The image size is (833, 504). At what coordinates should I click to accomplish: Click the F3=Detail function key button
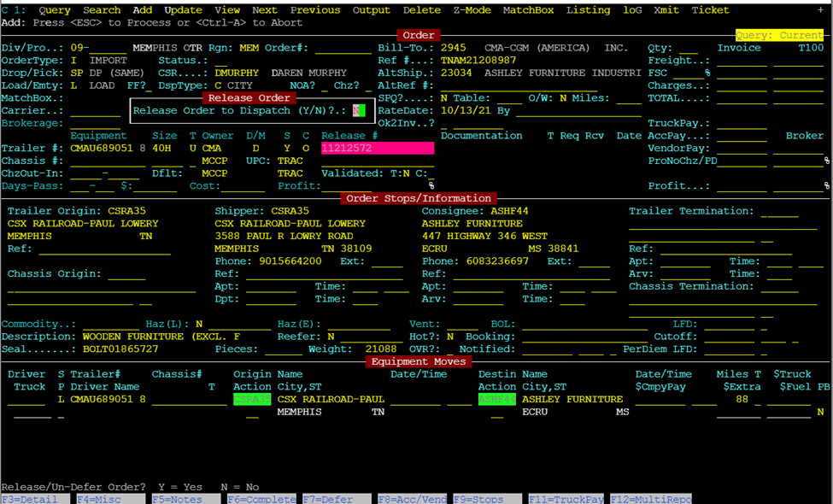click(35, 499)
